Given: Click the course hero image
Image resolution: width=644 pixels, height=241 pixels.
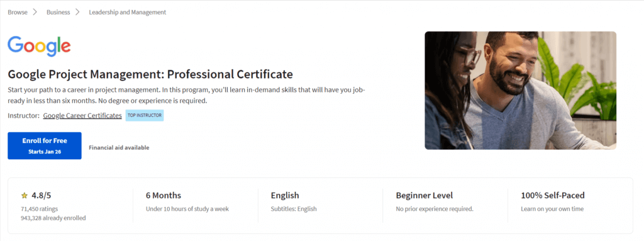Looking at the screenshot, I should pyautogui.click(x=520, y=91).
